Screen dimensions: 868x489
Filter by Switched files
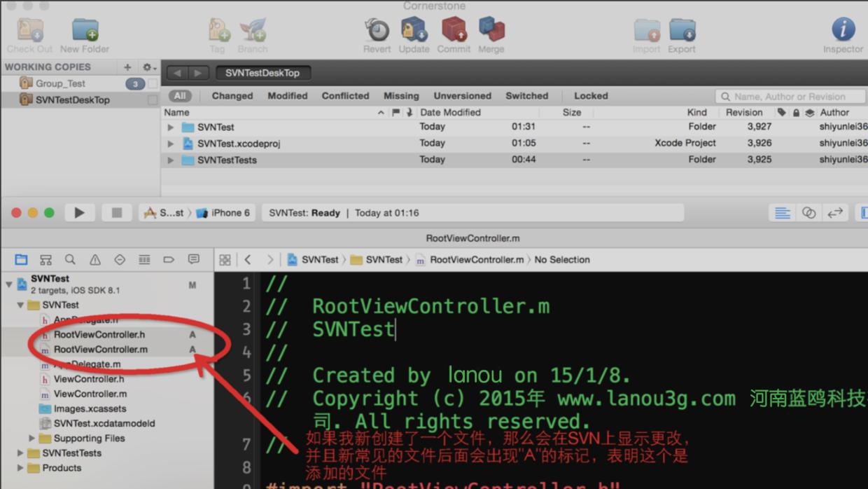pyautogui.click(x=527, y=96)
